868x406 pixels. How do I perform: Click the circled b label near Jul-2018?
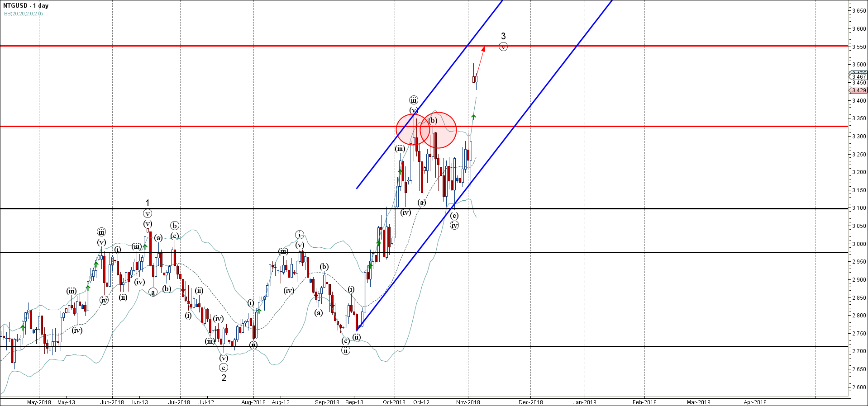(x=175, y=226)
